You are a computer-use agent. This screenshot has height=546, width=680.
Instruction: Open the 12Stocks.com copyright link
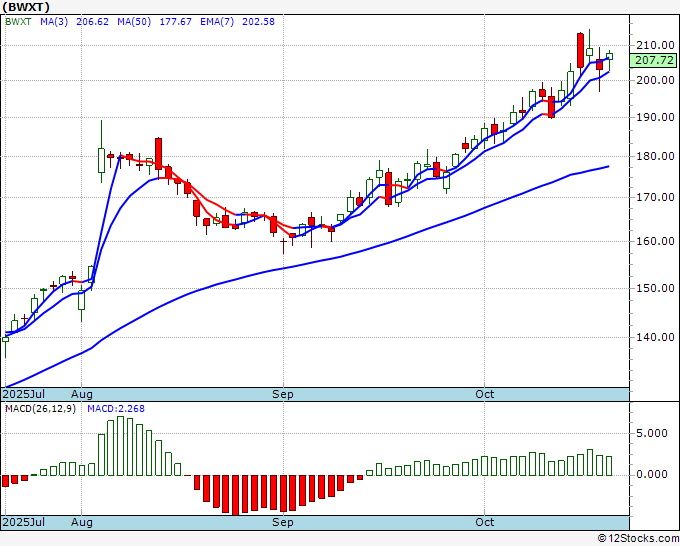[638, 539]
